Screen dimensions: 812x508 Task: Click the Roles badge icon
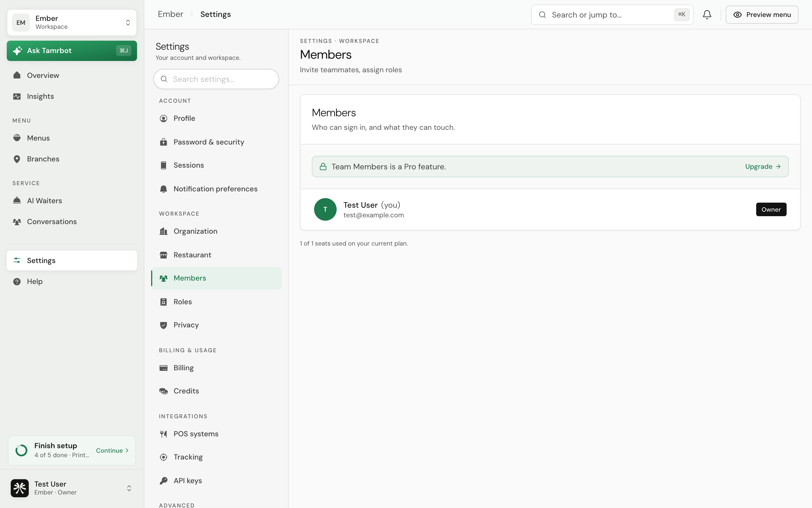point(164,302)
